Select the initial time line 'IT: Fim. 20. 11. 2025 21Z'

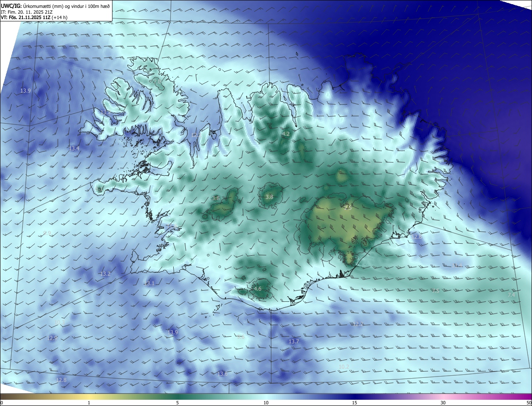26,12
